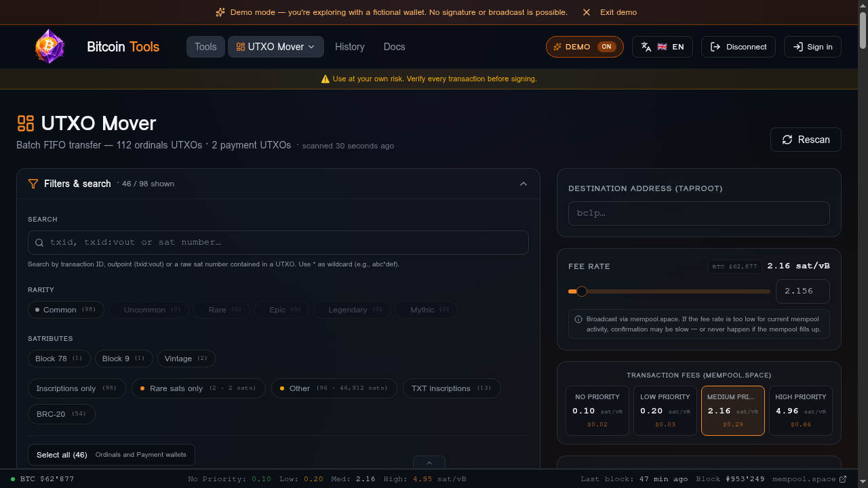
Task: Open mempool.space external link icon
Action: (843, 479)
